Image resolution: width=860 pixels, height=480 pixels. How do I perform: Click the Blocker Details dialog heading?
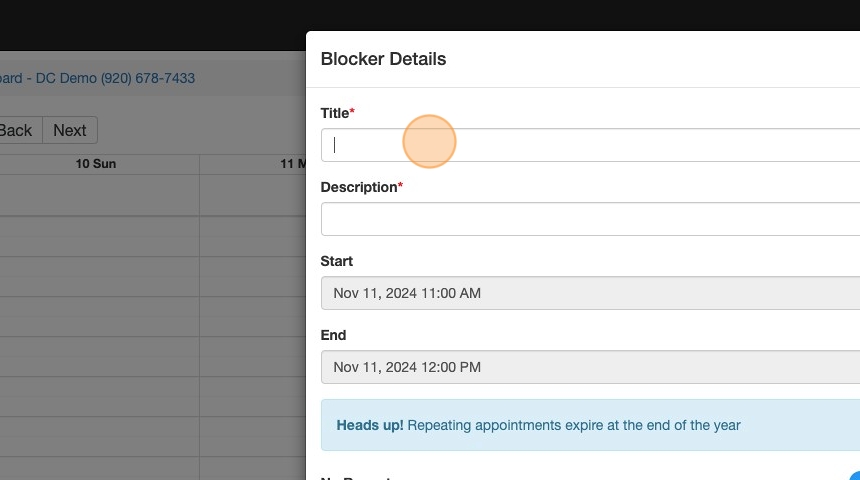383,59
